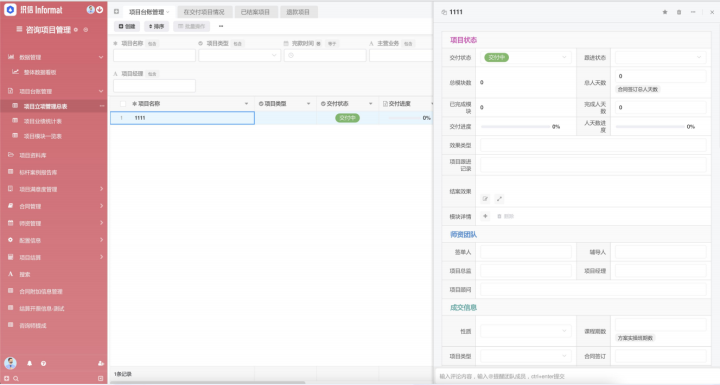Open the menu icon beside 咨询项目管理
Viewport: 720px width, 385px height.
(19, 29)
